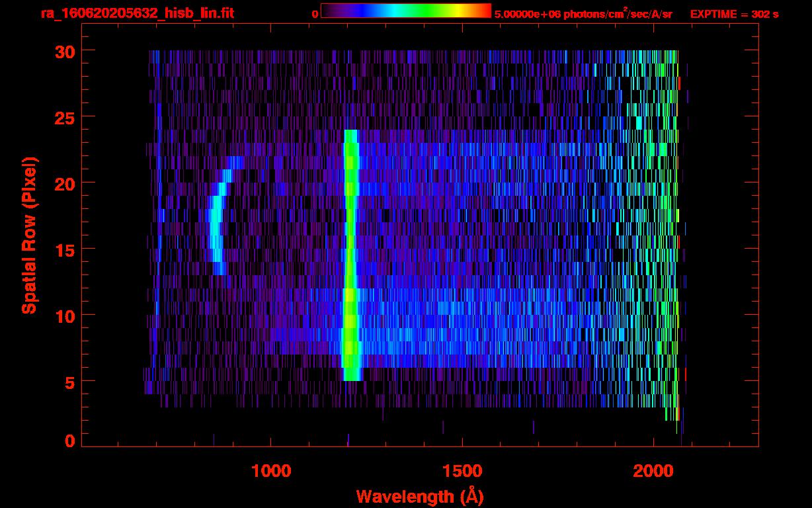Click the colorbar minimum label 0
This screenshot has height=508, width=812.
(x=315, y=14)
